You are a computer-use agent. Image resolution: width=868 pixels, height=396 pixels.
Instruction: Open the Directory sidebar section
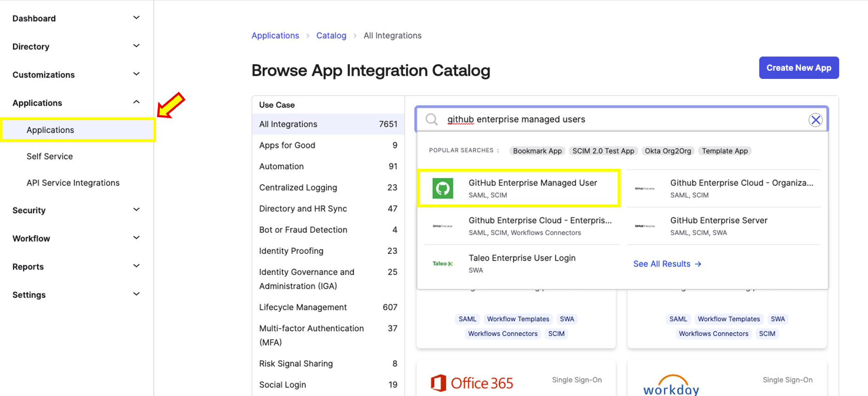tap(77, 46)
